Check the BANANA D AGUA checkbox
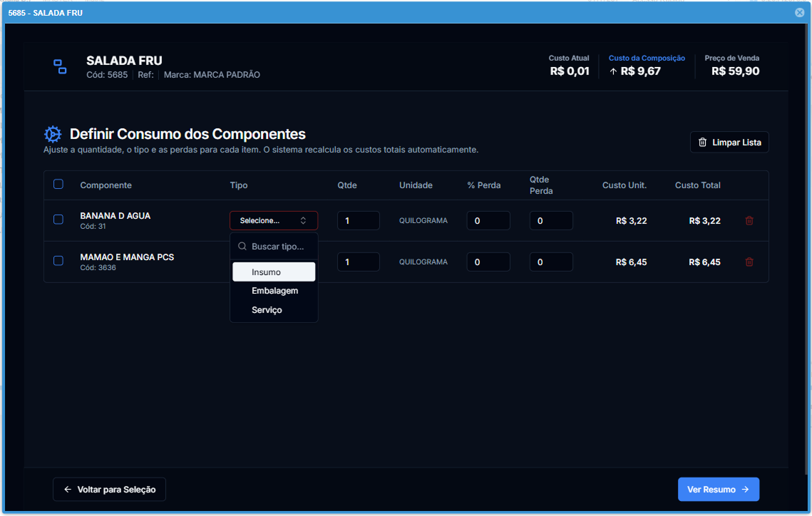Viewport: 812px width, 516px height. coord(58,220)
